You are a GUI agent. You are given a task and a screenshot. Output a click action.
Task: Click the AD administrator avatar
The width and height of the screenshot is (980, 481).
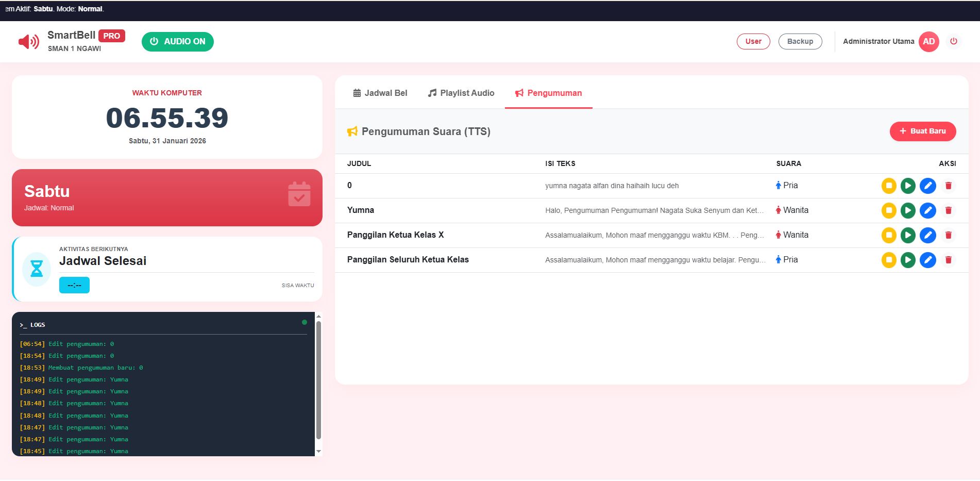928,42
